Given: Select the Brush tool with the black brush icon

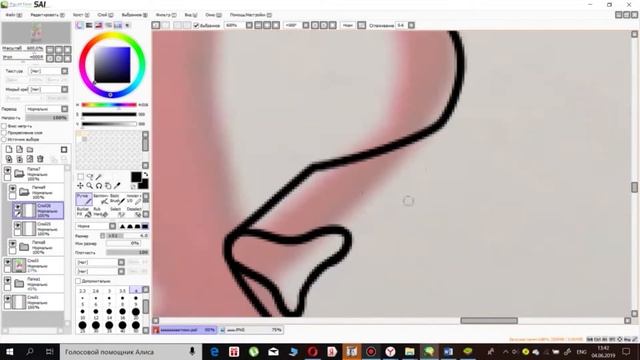Looking at the screenshot, I should click(x=117, y=199).
